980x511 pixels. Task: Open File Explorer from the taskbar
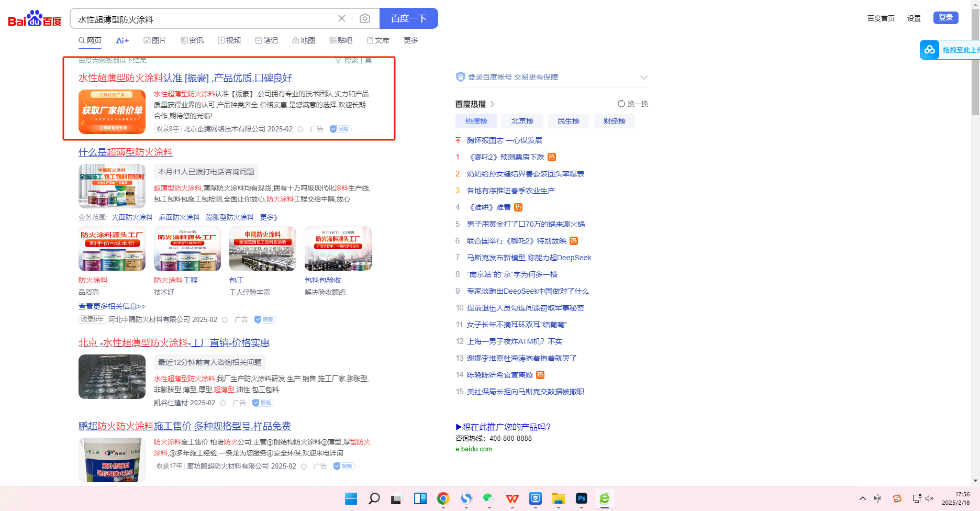(559, 498)
